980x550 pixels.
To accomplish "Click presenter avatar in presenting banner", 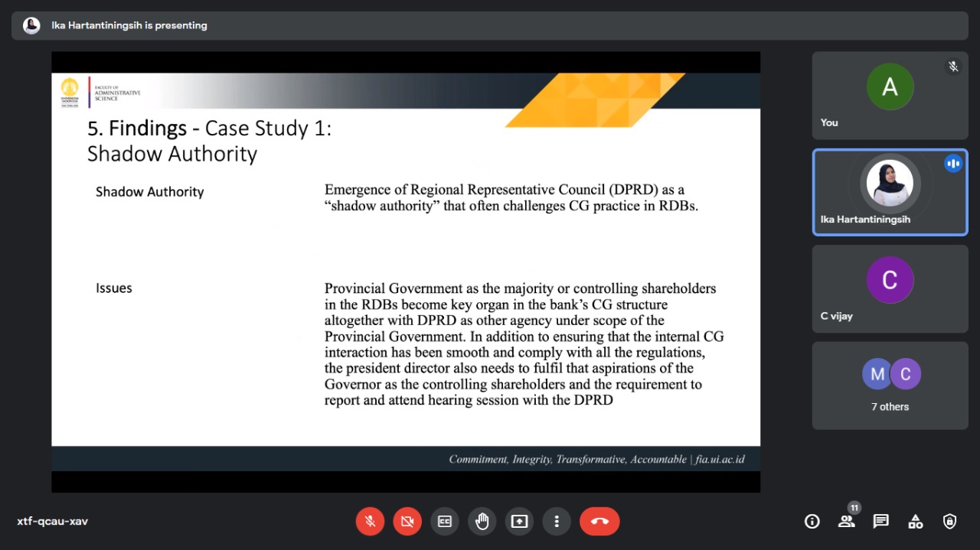I will click(x=31, y=25).
